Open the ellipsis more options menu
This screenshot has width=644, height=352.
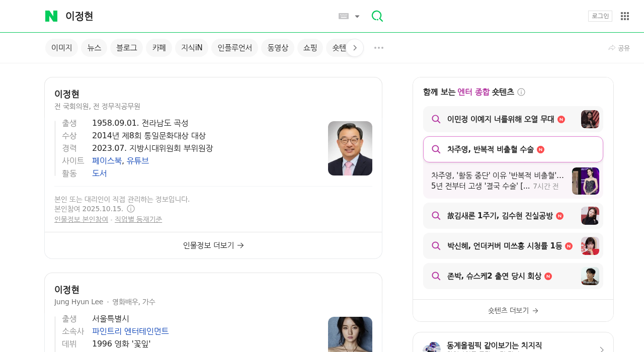(x=378, y=47)
